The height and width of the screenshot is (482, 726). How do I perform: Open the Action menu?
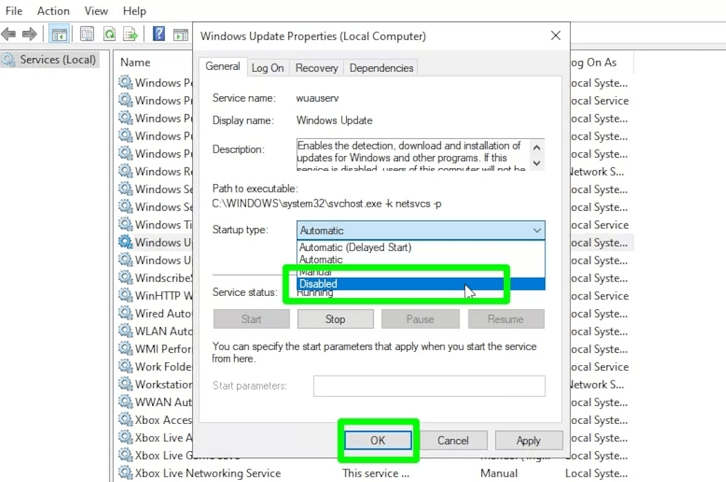coord(53,11)
